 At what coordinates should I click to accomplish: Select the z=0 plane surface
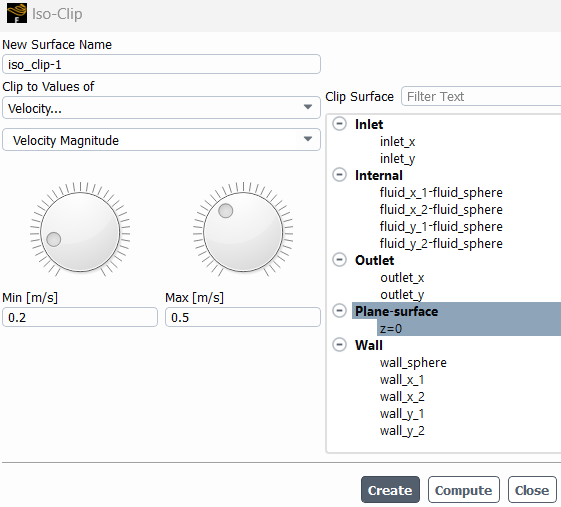point(391,328)
